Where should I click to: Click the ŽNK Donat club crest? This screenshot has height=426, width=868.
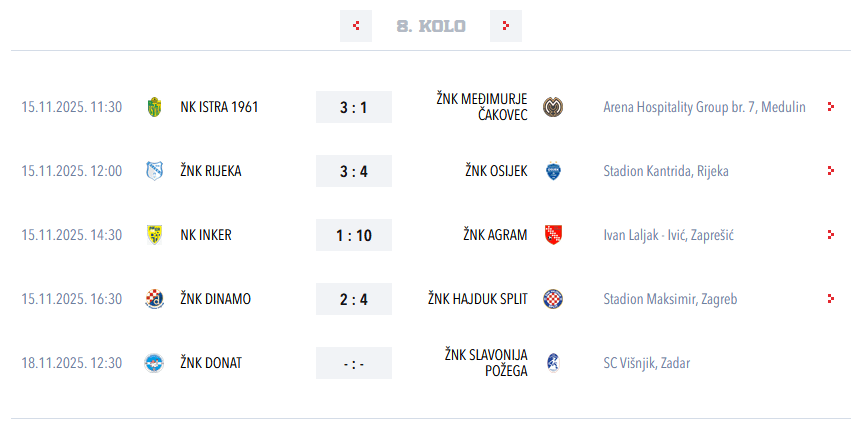[x=154, y=363]
